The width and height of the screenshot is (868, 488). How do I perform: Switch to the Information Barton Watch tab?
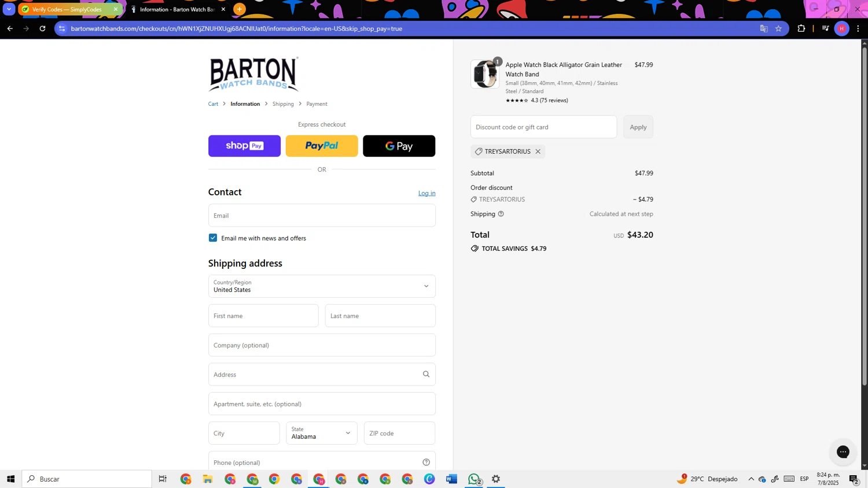click(177, 9)
